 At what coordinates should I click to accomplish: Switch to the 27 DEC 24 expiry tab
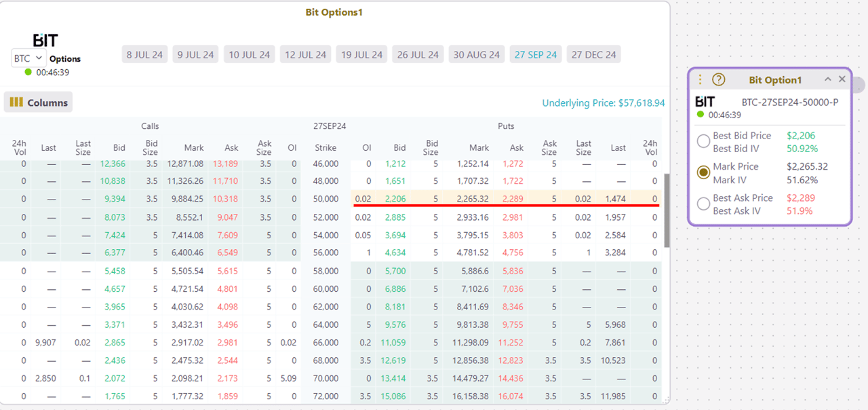593,54
